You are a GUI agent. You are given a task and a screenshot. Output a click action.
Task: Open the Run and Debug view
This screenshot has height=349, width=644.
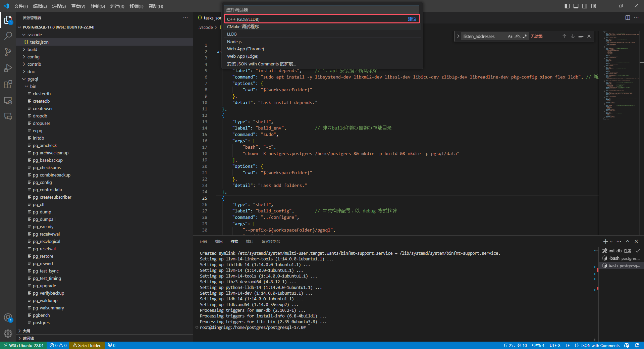pyautogui.click(x=8, y=68)
